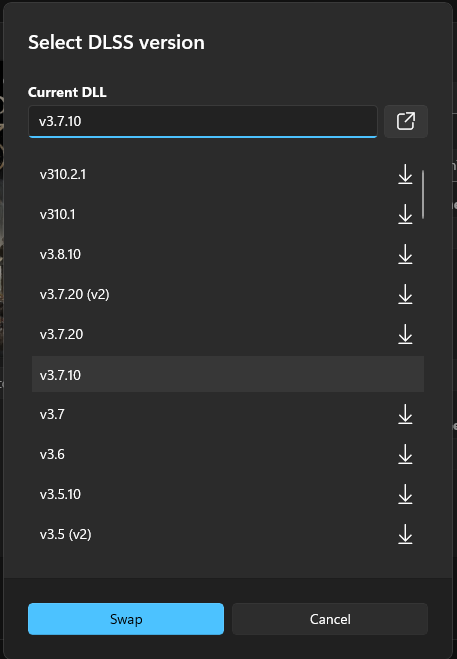Select v3.5 (v2) from the list

228,534
